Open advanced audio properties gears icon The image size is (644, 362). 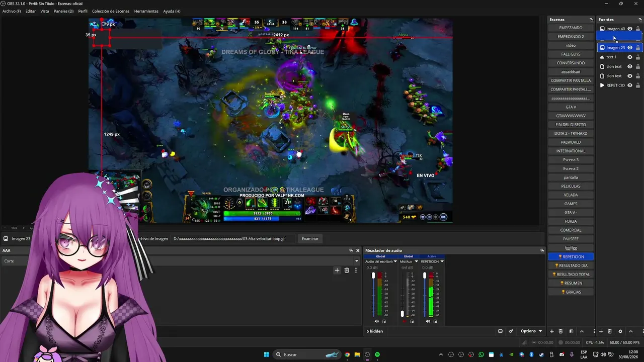click(x=511, y=331)
